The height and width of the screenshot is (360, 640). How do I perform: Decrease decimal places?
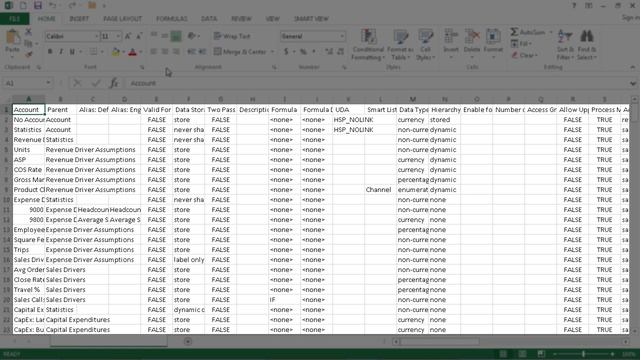[x=341, y=52]
